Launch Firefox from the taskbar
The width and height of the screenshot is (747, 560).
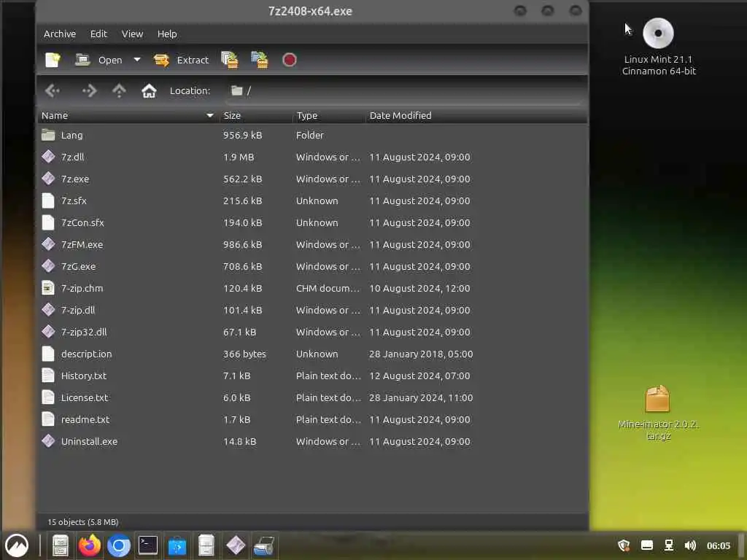pyautogui.click(x=90, y=545)
